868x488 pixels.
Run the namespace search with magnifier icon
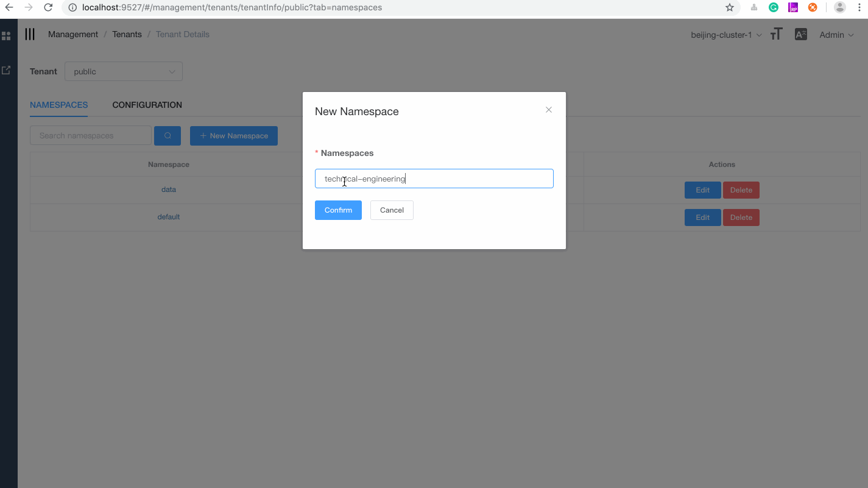168,135
